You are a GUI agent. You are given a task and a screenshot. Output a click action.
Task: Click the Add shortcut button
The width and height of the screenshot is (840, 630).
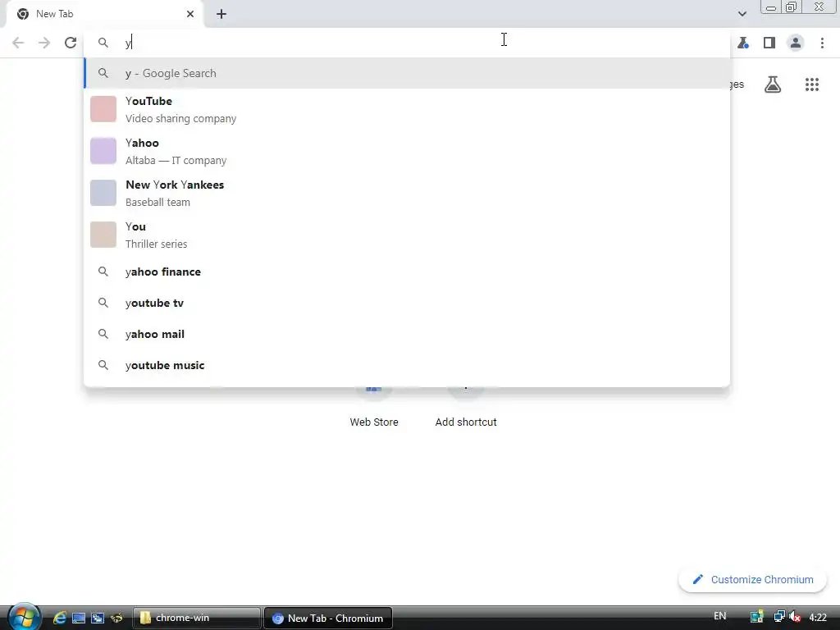click(x=466, y=407)
